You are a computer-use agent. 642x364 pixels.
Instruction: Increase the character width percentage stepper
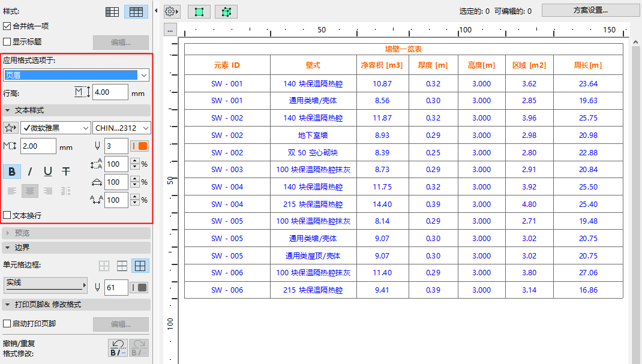point(135,179)
